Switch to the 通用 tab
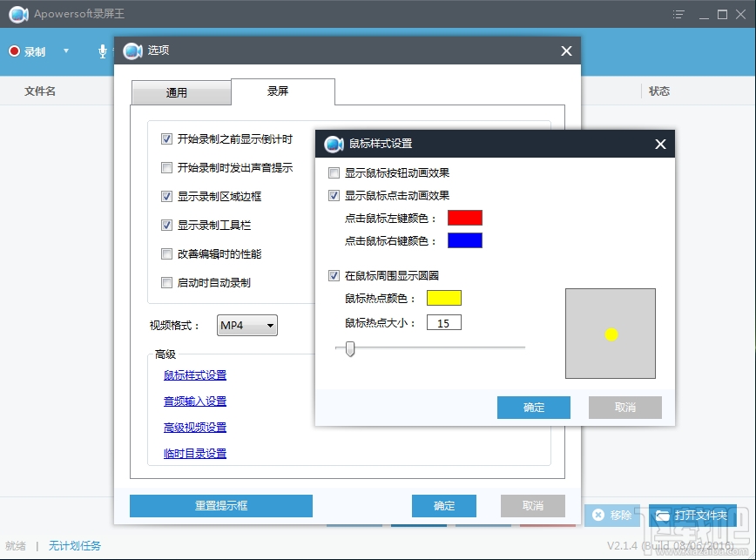This screenshot has width=756, height=560. click(x=180, y=91)
